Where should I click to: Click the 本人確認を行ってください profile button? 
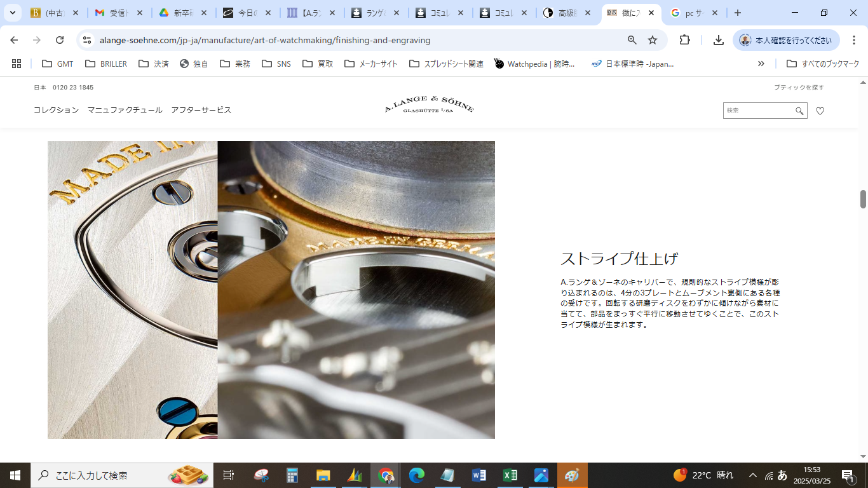point(786,40)
